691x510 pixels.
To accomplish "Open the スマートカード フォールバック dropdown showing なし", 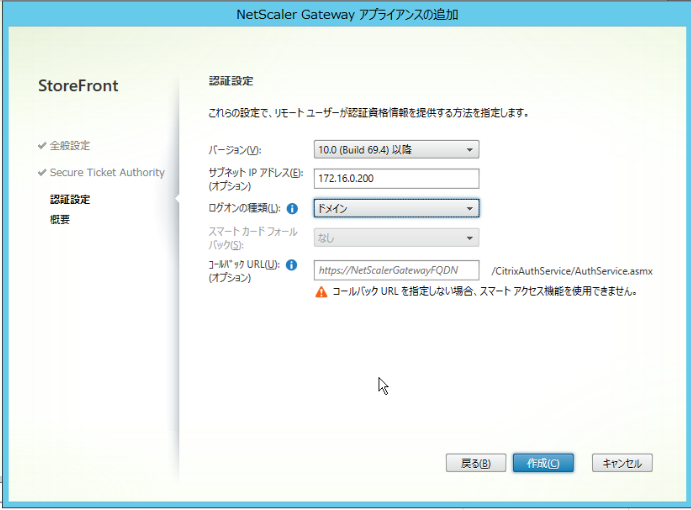I will click(396, 238).
